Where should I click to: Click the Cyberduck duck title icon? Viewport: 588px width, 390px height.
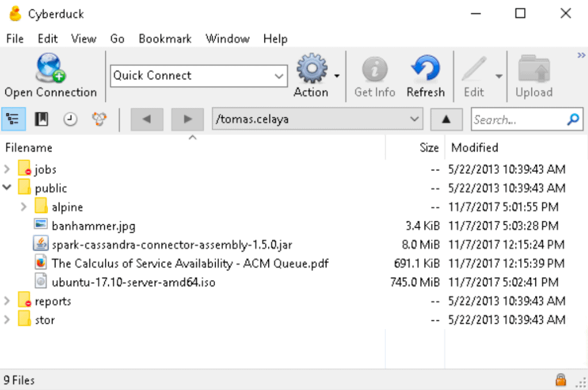(16, 14)
